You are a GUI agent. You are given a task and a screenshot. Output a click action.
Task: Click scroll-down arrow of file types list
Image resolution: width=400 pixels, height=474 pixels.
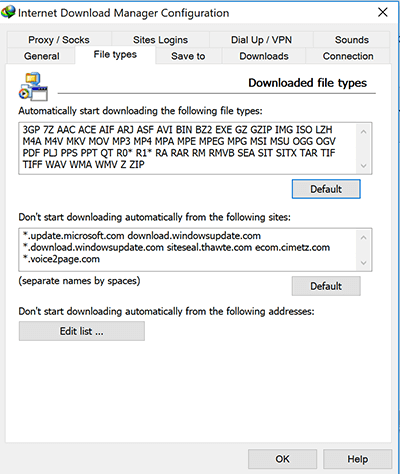point(363,166)
